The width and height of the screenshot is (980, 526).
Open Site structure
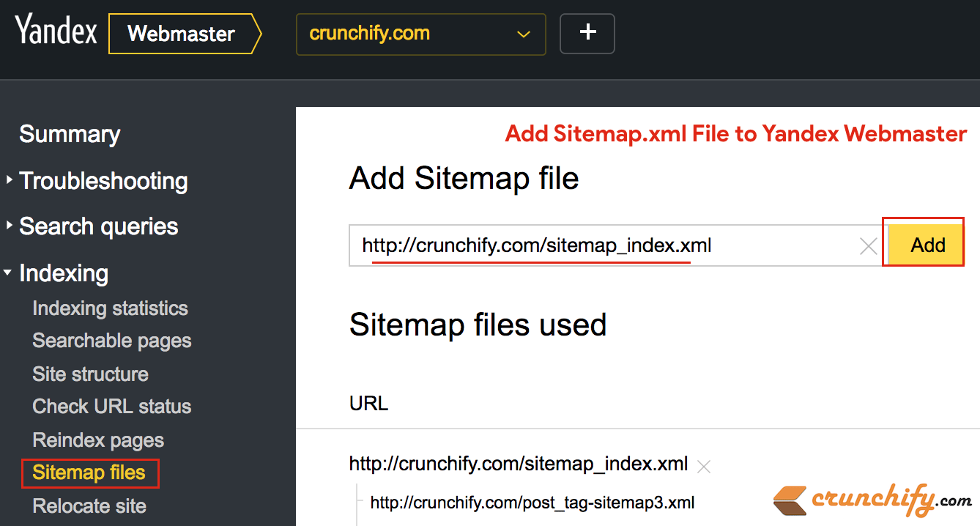point(90,374)
